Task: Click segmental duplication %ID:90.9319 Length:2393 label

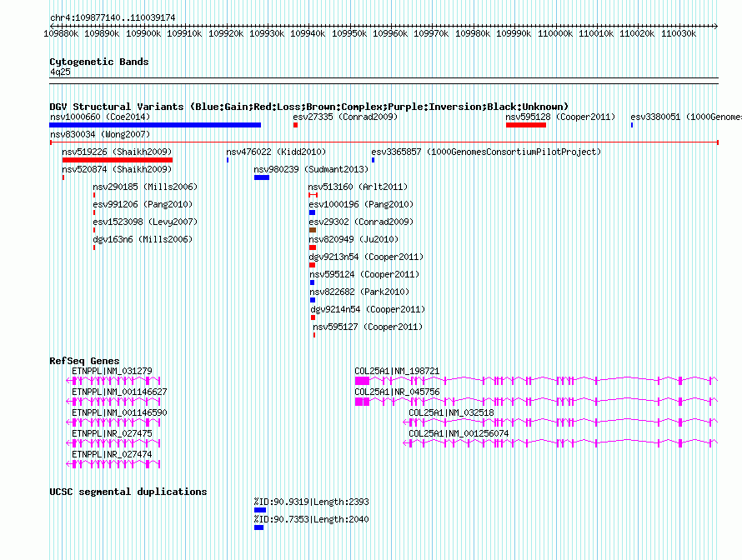Action: point(311,502)
